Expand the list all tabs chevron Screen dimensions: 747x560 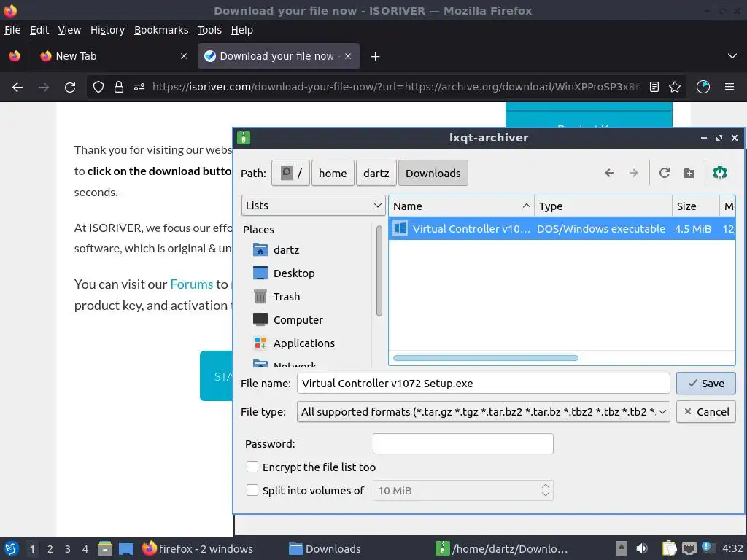732,56
